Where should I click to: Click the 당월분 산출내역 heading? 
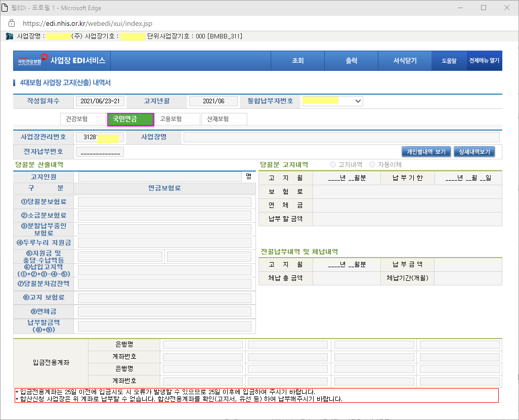click(x=39, y=164)
